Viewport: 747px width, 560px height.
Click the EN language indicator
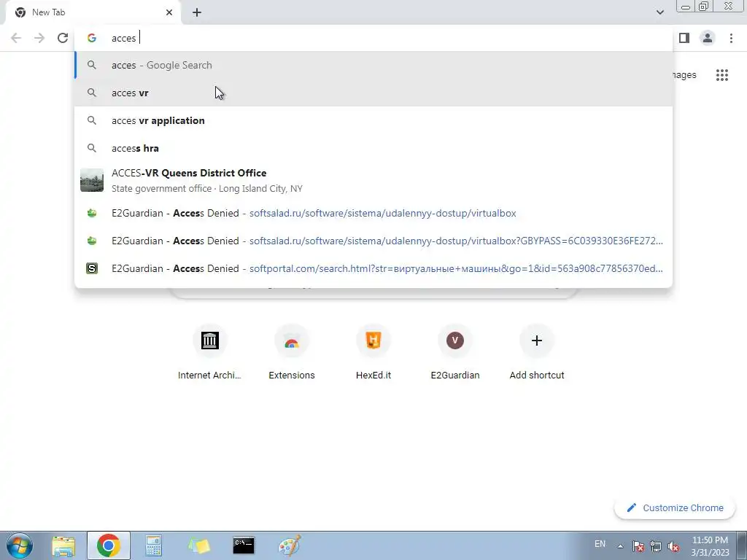(x=600, y=544)
